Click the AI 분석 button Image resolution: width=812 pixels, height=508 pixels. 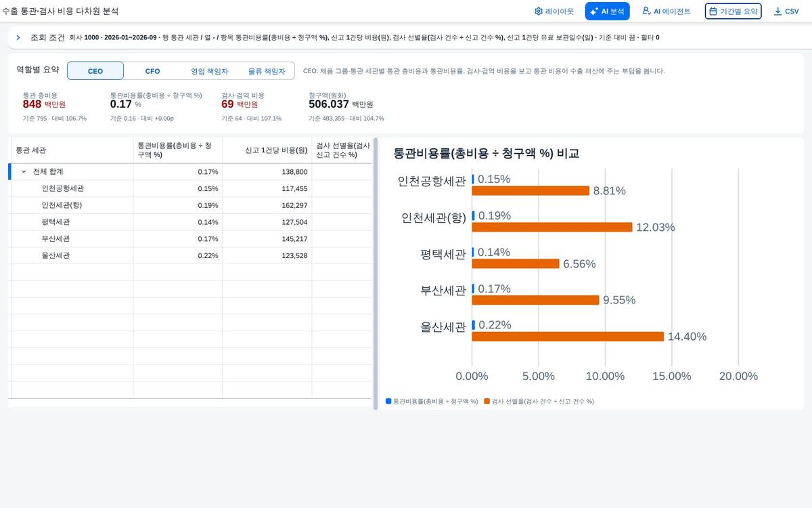608,12
